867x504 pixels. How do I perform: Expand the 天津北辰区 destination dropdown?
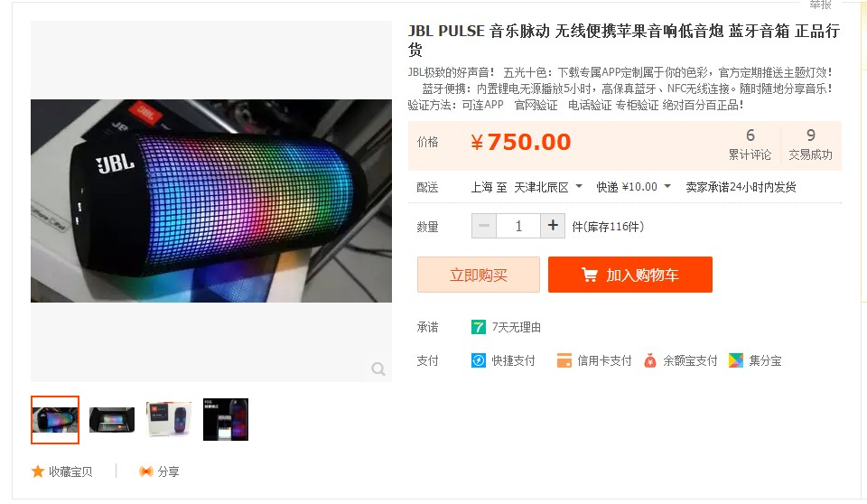[548, 187]
